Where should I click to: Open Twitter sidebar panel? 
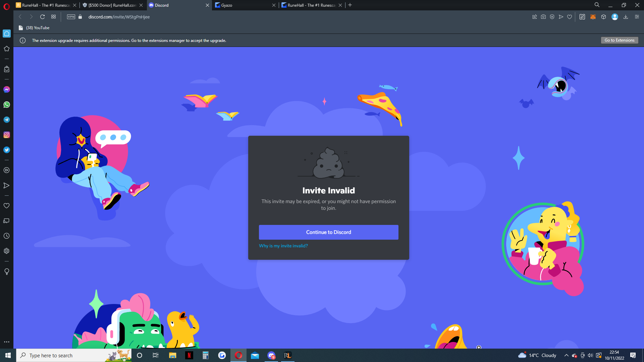(7, 150)
